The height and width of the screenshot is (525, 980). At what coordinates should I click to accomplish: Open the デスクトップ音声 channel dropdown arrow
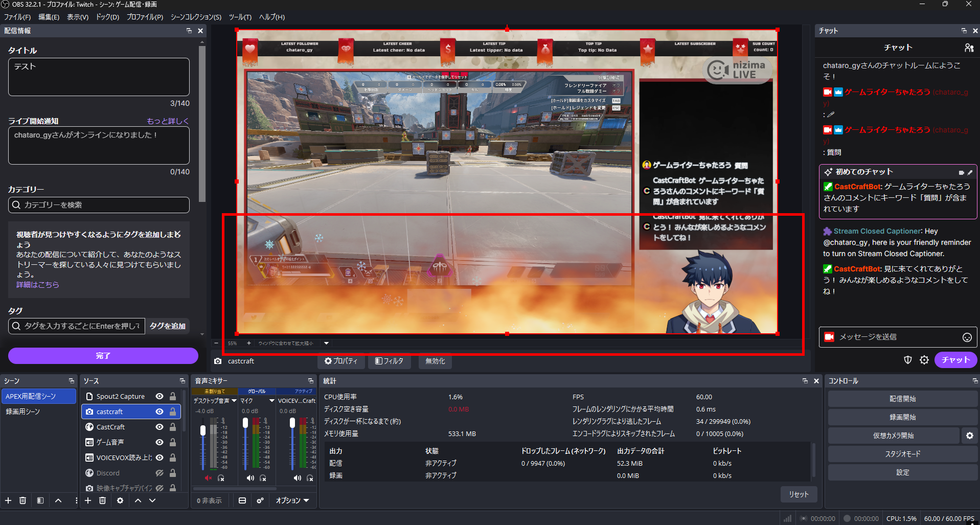(x=234, y=401)
